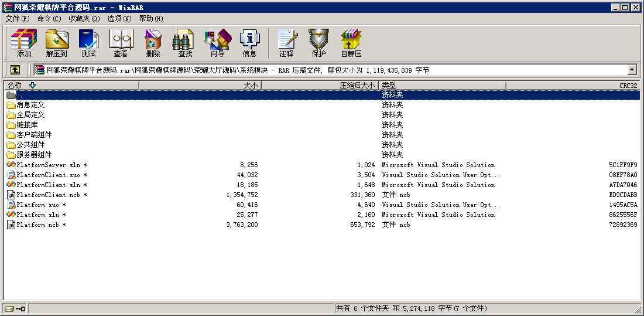
Task: Click the 客户端组件 folder icon
Action: pos(11,135)
